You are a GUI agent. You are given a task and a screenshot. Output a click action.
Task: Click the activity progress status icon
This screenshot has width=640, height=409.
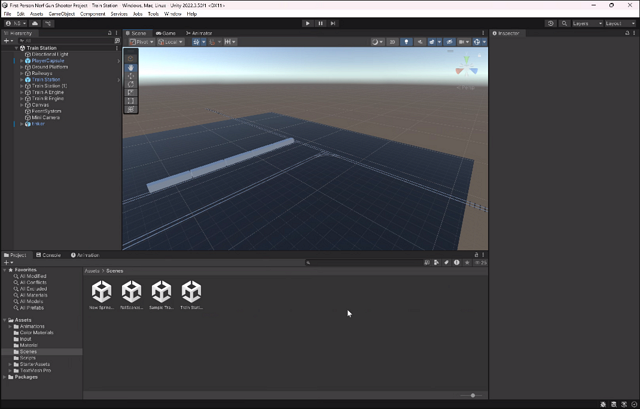point(634,404)
